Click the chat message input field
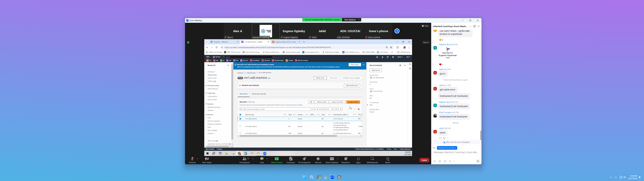 pyautogui.click(x=456, y=152)
